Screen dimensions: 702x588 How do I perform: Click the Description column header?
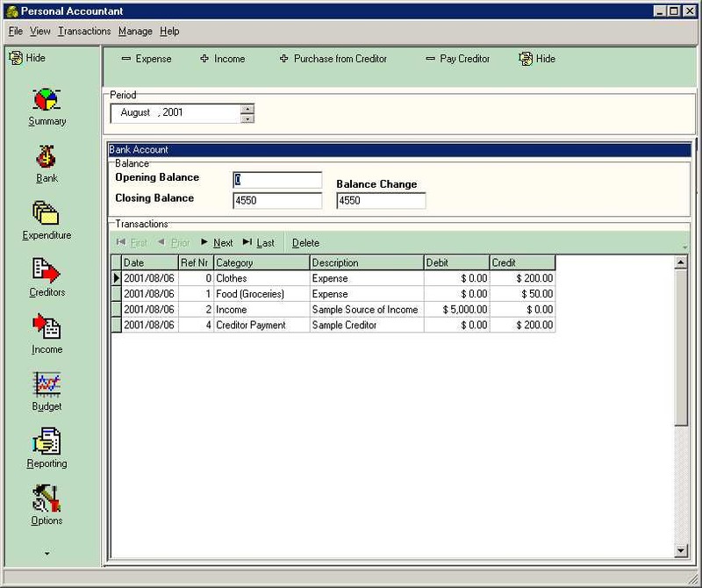[x=366, y=263]
